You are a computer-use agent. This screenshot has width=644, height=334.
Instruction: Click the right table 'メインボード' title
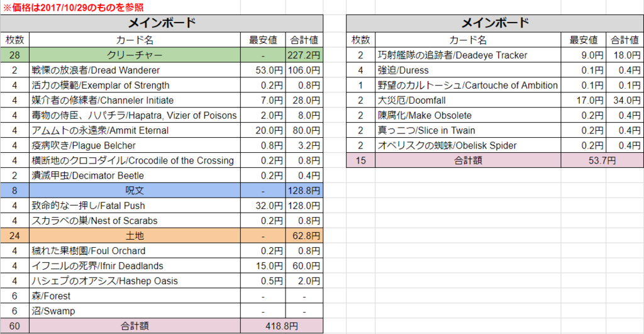pyautogui.click(x=495, y=23)
